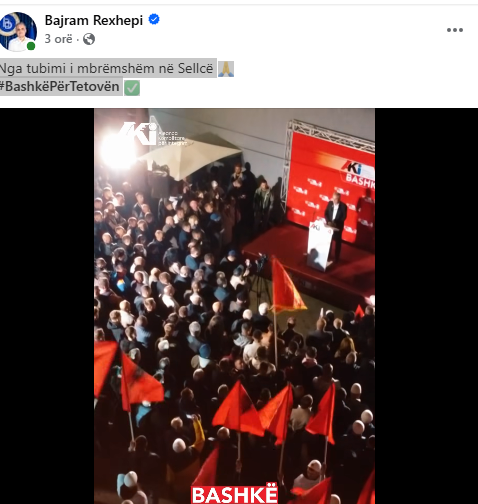Click the speaker standing at the podium
The image size is (478, 504).
[336, 224]
